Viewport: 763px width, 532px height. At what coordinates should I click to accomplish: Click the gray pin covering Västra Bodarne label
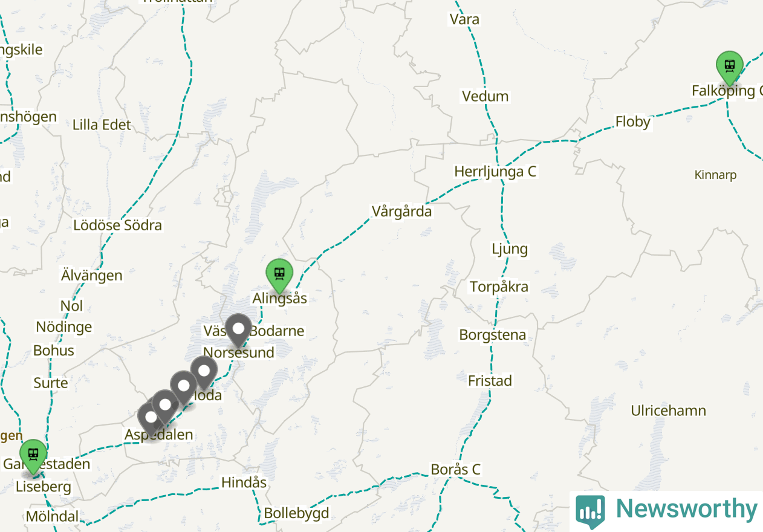coord(238,330)
